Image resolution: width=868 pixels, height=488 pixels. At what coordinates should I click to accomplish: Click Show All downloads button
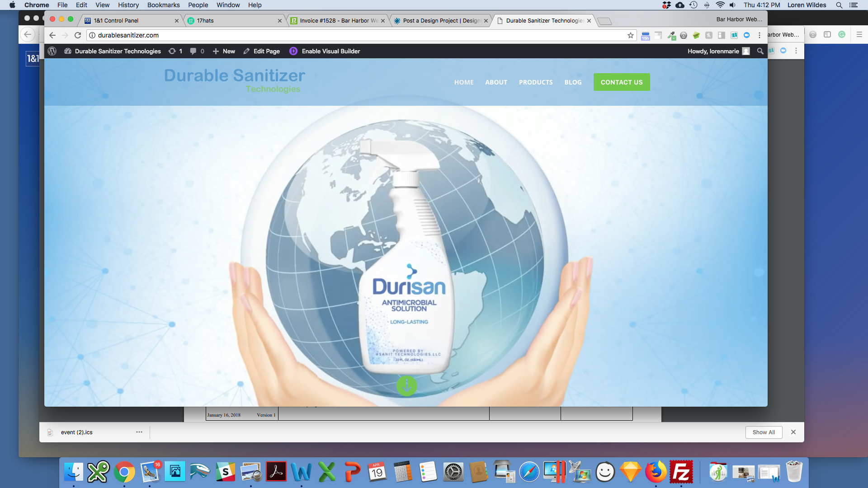click(764, 432)
